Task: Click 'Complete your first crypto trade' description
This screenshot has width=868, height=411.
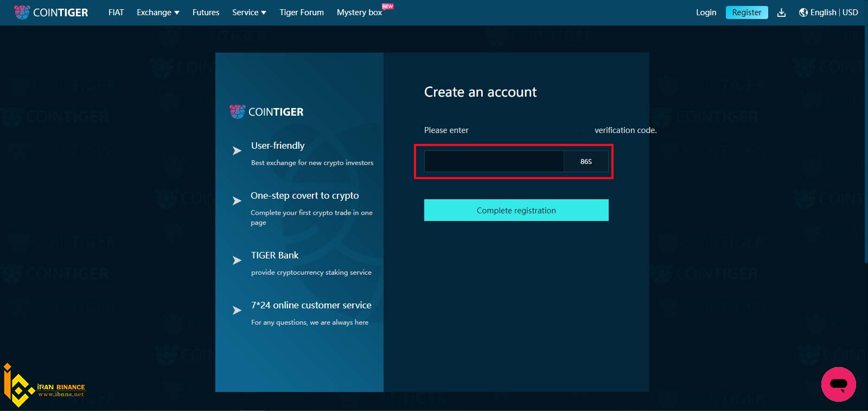Action: [x=311, y=218]
